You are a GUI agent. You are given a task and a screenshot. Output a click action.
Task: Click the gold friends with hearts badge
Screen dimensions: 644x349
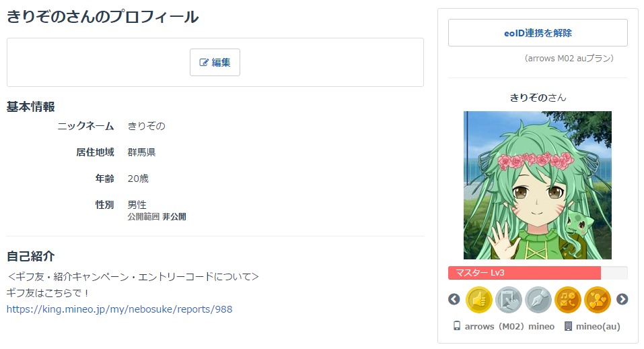point(598,299)
